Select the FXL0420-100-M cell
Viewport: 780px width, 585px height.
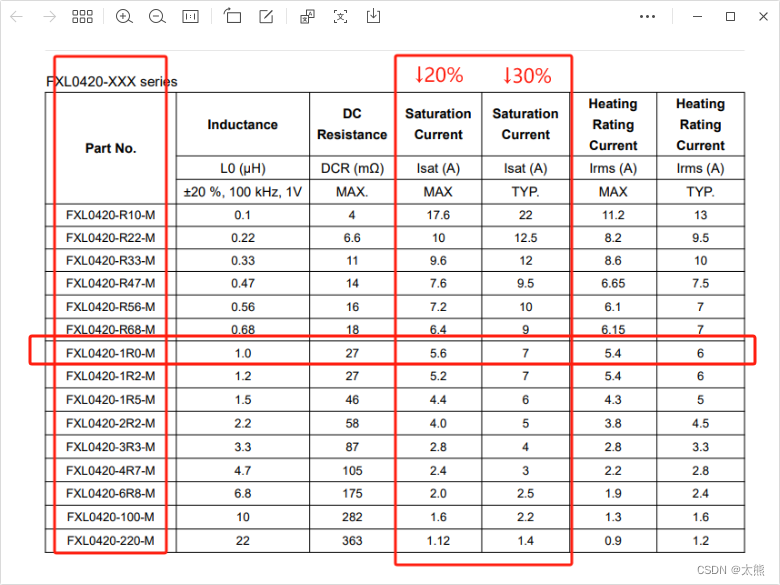[x=110, y=517]
